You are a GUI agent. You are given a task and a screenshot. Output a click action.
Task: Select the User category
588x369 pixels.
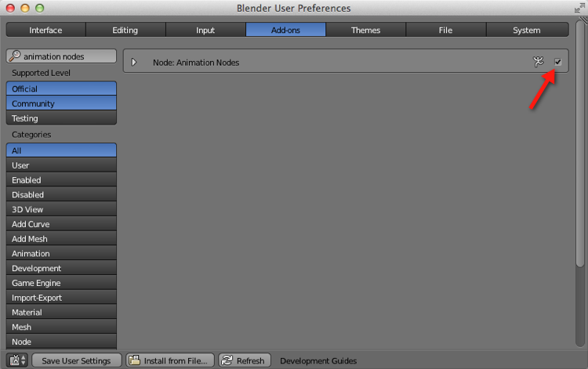point(61,165)
